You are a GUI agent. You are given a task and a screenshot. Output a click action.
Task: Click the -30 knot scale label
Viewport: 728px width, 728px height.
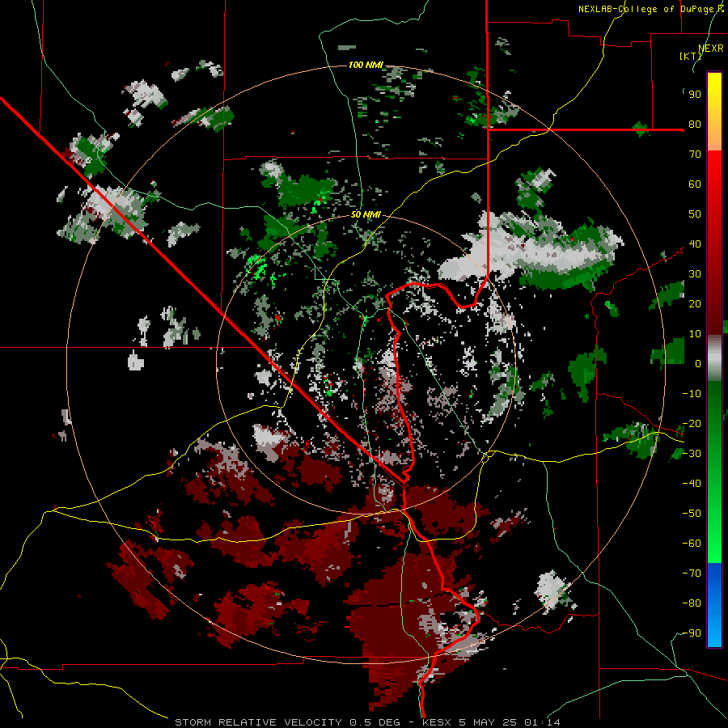tap(692, 454)
